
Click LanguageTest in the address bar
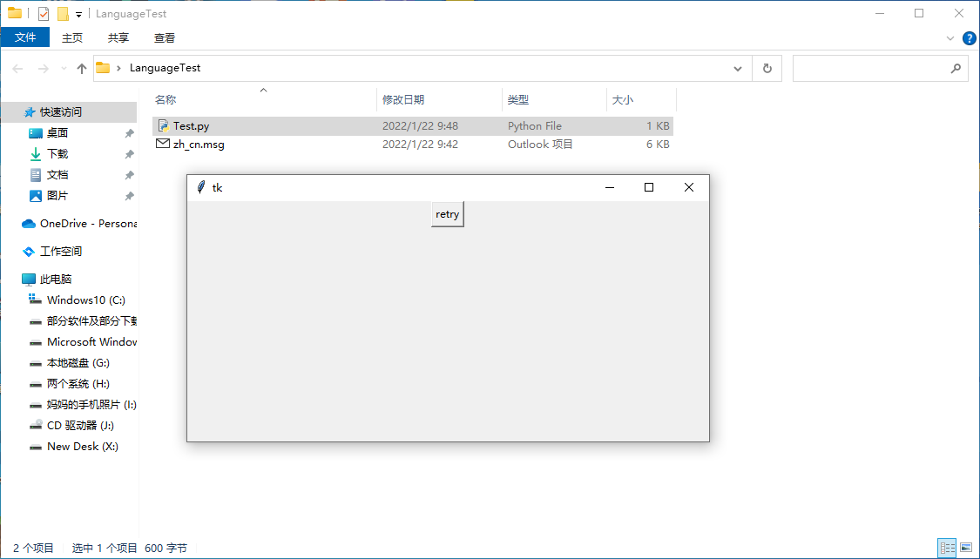point(165,67)
